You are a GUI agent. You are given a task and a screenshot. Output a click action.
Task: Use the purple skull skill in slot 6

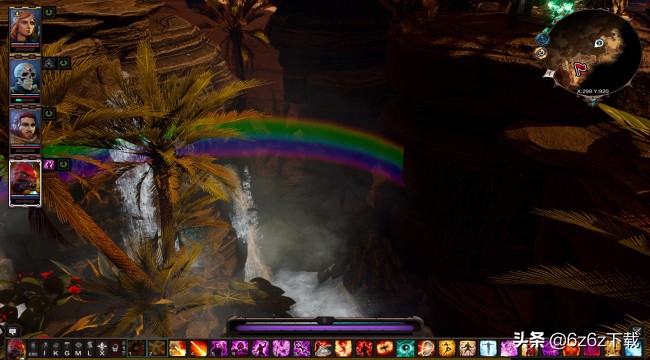tap(240, 348)
